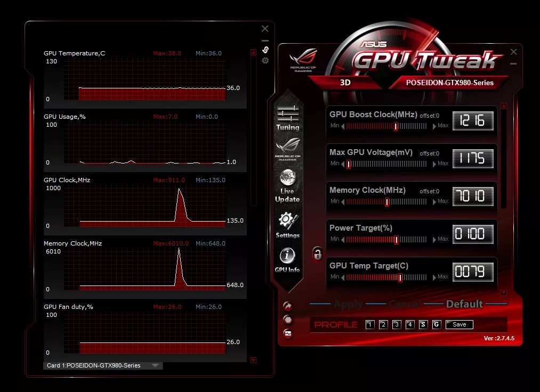The height and width of the screenshot is (392, 540).
Task: Open monitor window gear settings
Action: [x=265, y=61]
